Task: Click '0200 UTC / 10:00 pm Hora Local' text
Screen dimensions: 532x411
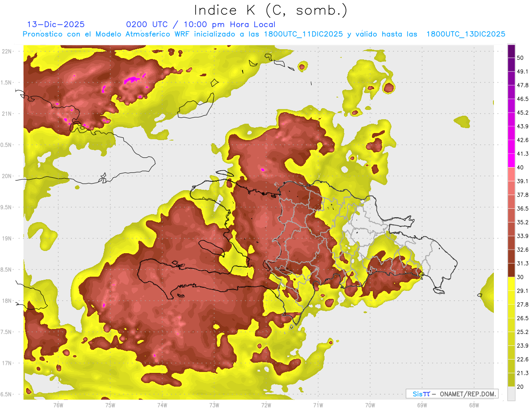Action: [201, 24]
